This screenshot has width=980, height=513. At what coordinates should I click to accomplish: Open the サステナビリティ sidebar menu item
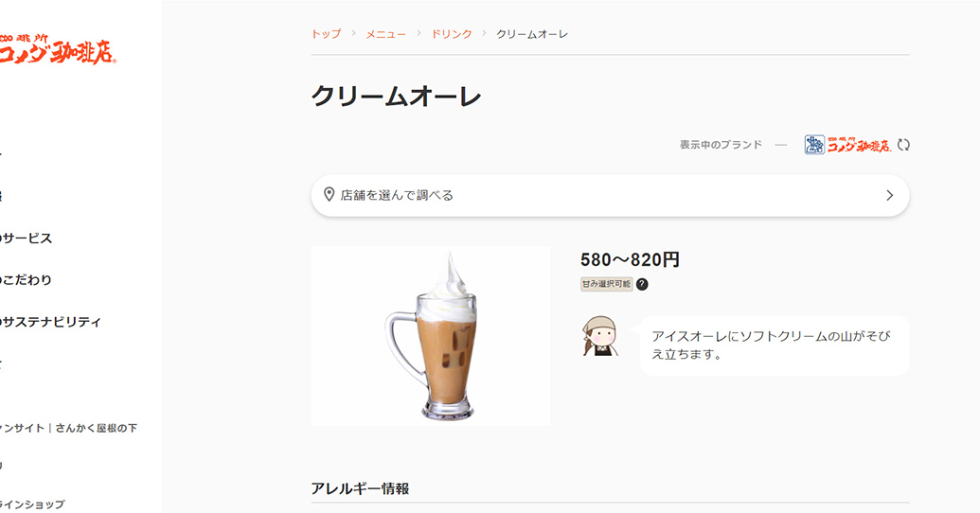click(50, 322)
